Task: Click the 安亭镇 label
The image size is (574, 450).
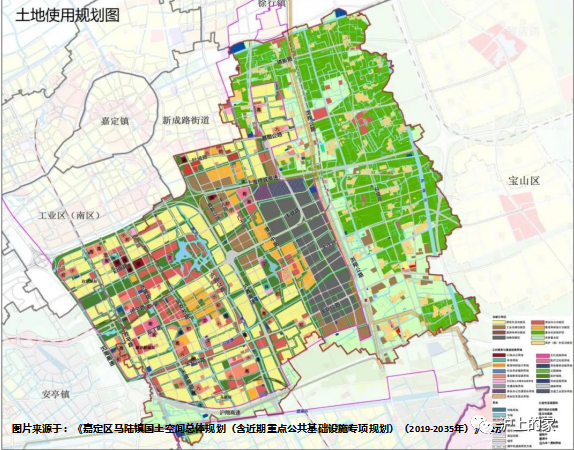Action: 55,394
